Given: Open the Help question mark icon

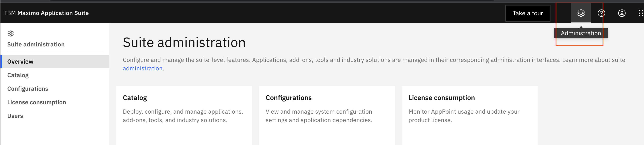Looking at the screenshot, I should point(601,13).
